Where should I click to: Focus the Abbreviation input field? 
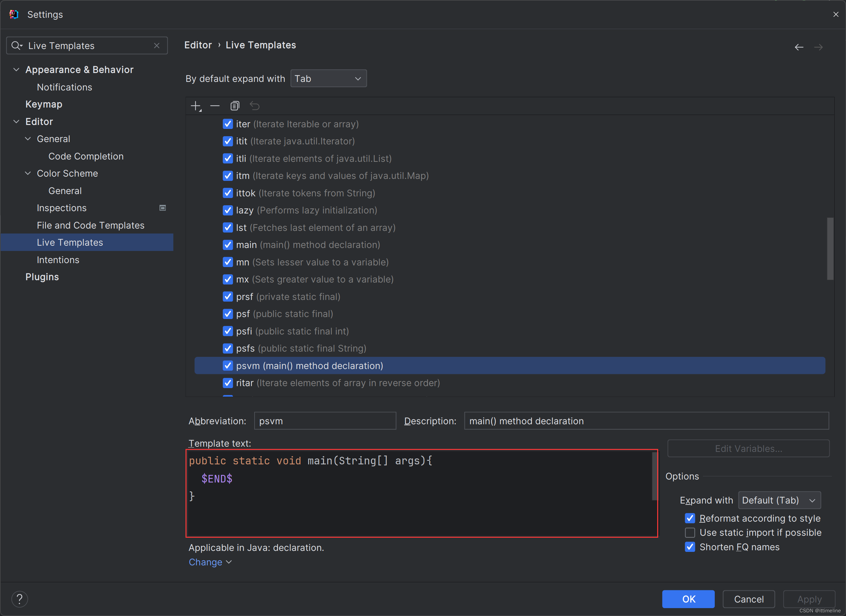325,421
